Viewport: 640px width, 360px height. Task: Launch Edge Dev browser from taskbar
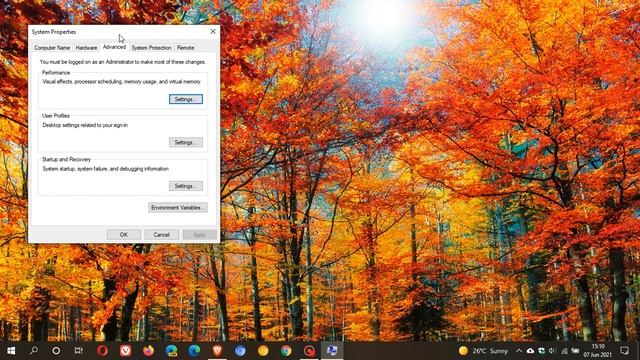coord(171,351)
